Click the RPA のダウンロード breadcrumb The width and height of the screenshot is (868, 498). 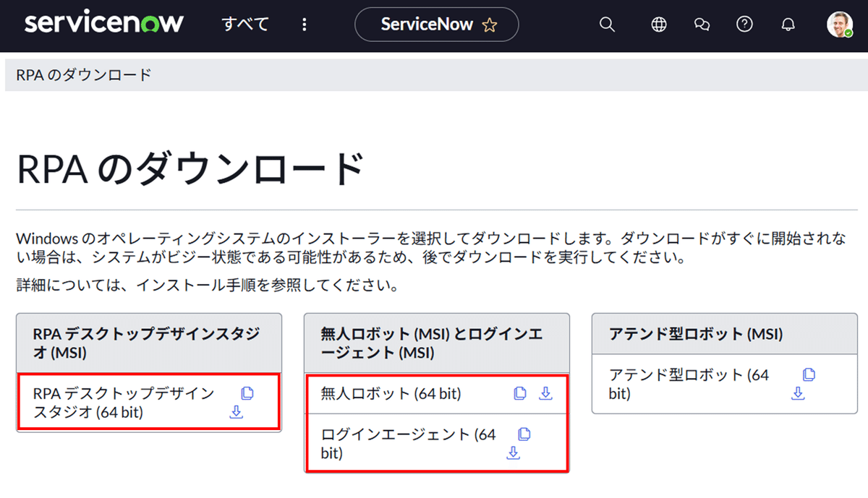84,74
